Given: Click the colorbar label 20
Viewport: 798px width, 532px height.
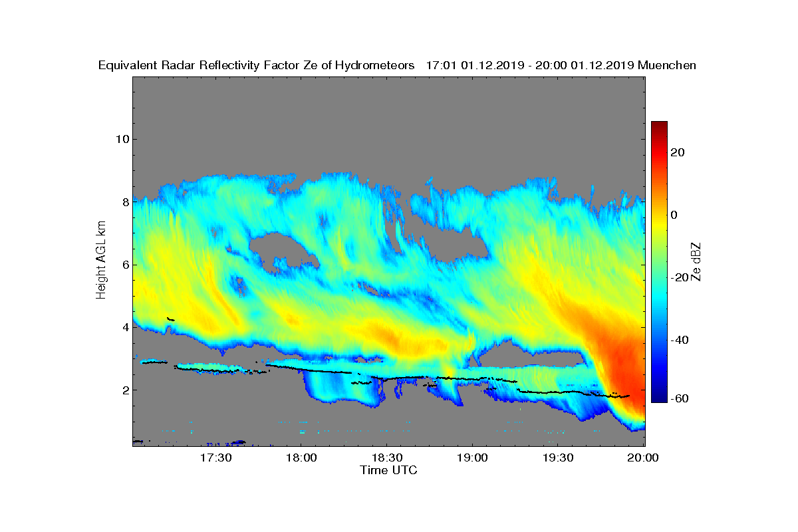Looking at the screenshot, I should tap(678, 152).
